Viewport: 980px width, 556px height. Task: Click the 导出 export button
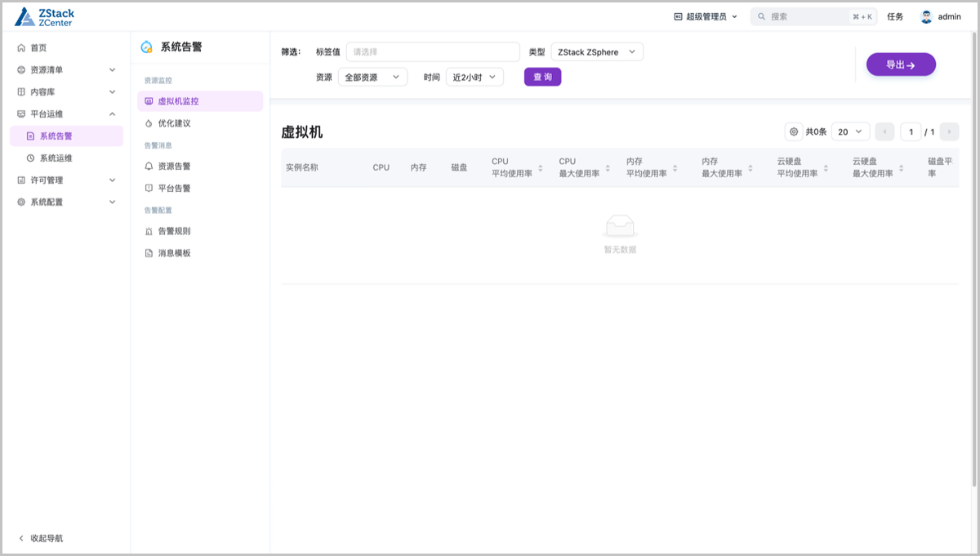(901, 64)
